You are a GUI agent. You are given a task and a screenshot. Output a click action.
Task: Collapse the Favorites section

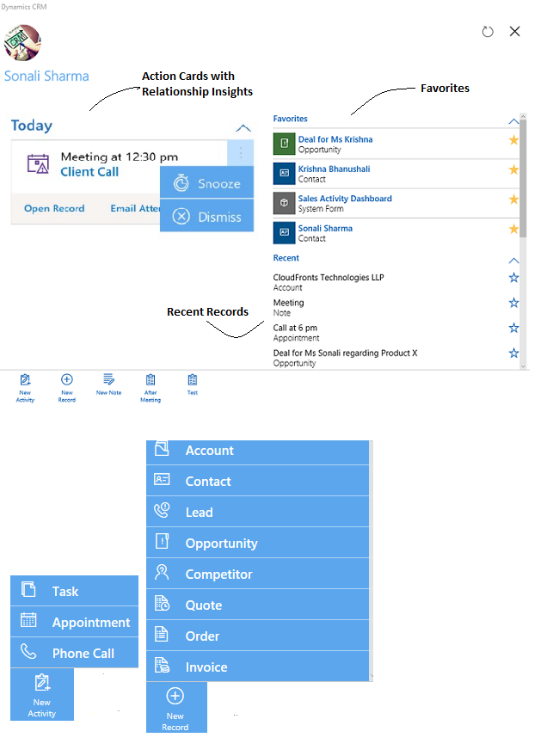tap(513, 121)
